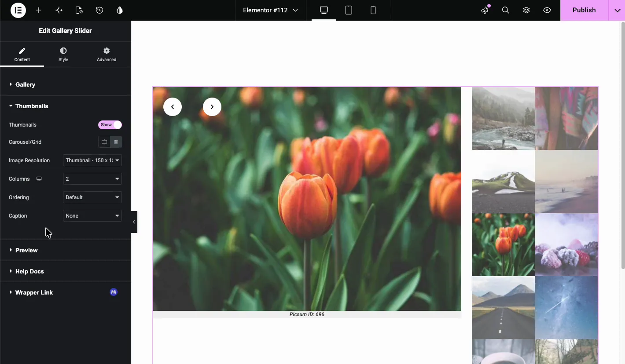Switch to the Style tab

tap(63, 55)
